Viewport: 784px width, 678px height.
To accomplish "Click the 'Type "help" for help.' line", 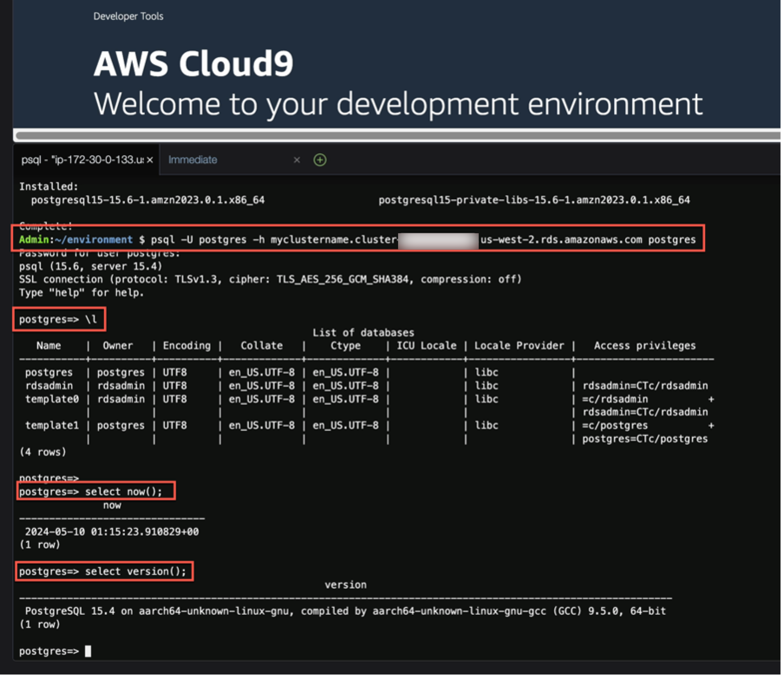I will click(82, 293).
